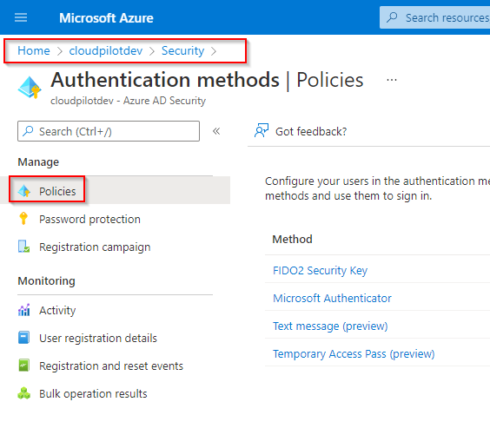The image size is (490, 448).
Task: Open Got feedback? link
Action: pyautogui.click(x=311, y=131)
